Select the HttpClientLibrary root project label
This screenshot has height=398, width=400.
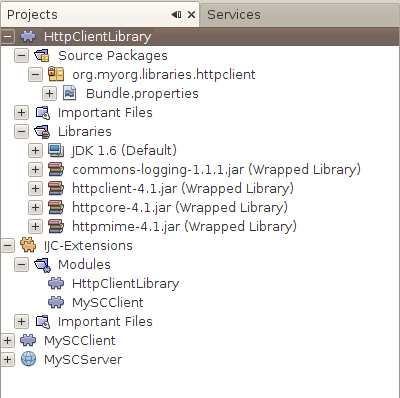pyautogui.click(x=98, y=36)
